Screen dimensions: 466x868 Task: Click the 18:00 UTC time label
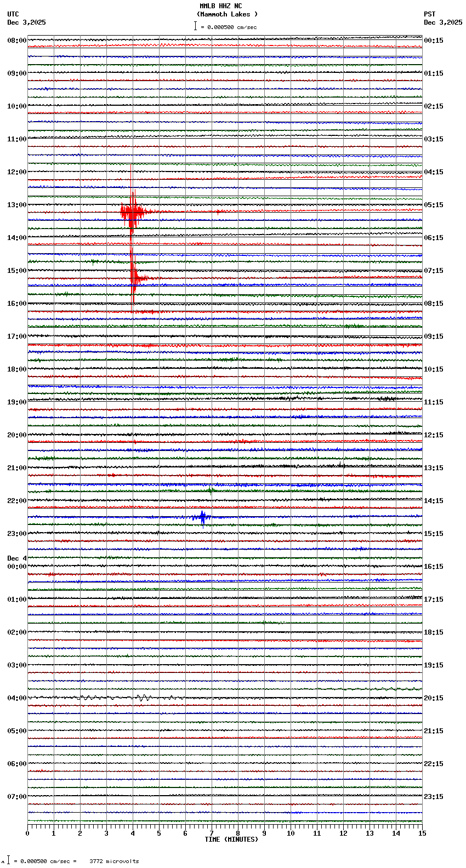16,369
